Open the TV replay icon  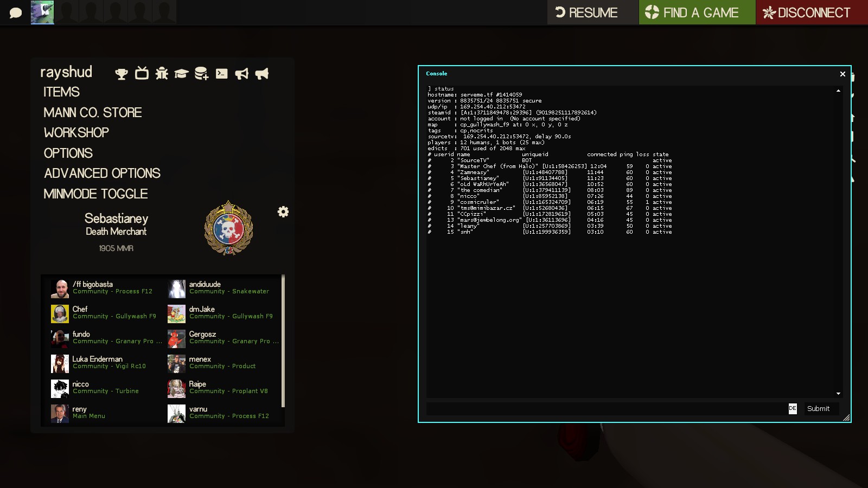142,73
